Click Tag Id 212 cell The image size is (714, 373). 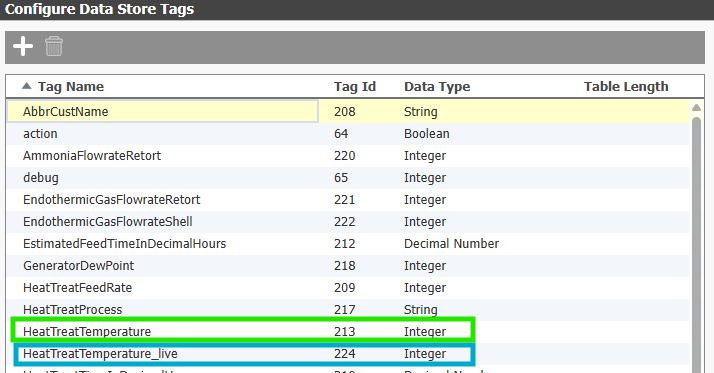pyautogui.click(x=345, y=244)
